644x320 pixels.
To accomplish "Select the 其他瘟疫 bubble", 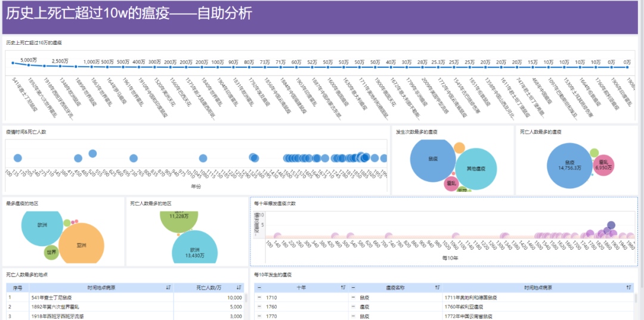I will coord(476,169).
